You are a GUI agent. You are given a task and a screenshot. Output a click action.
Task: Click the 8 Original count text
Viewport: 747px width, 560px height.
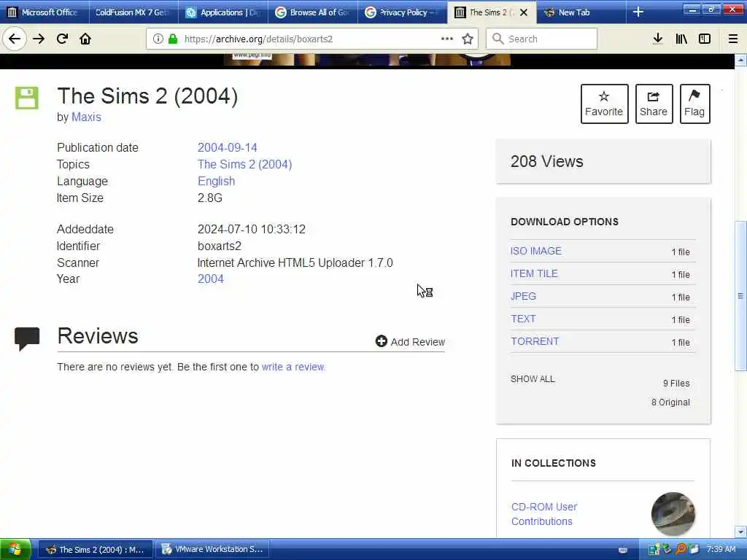670,402
